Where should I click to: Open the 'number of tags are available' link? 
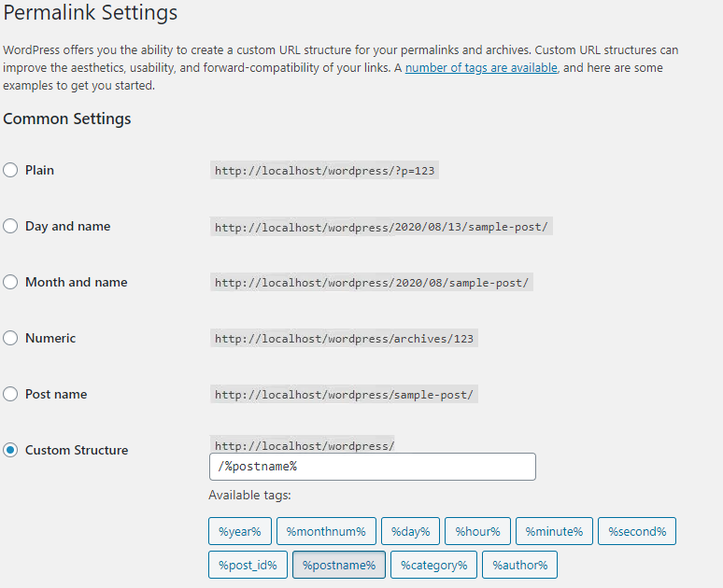point(481,68)
